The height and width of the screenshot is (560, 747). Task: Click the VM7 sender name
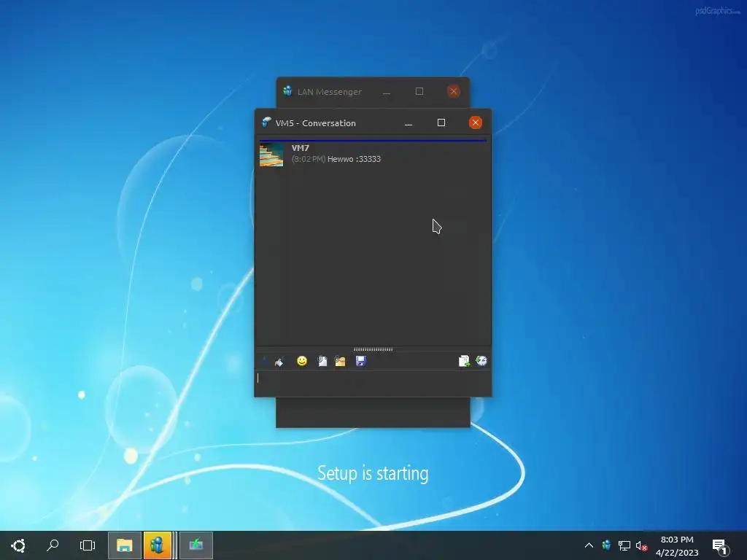[x=300, y=148]
